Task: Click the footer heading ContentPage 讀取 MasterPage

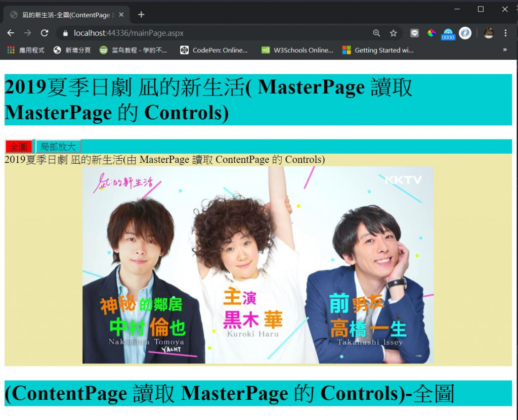Action: point(258,393)
